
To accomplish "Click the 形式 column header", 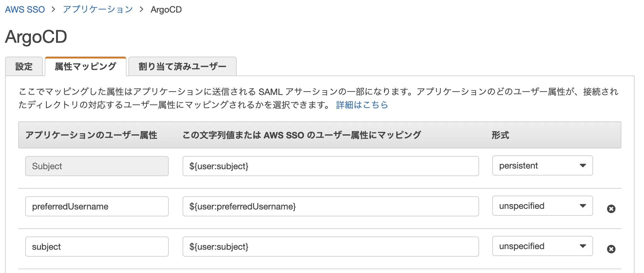I will pos(500,135).
